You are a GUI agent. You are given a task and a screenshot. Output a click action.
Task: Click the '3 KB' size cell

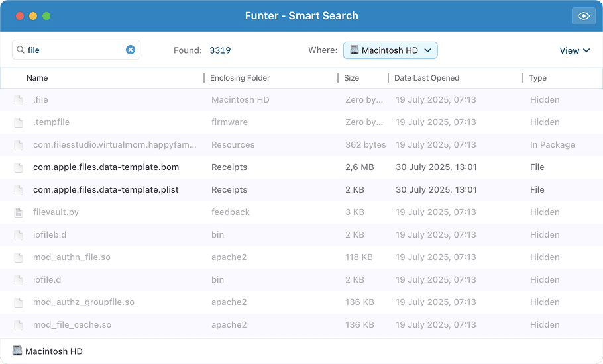click(x=355, y=212)
